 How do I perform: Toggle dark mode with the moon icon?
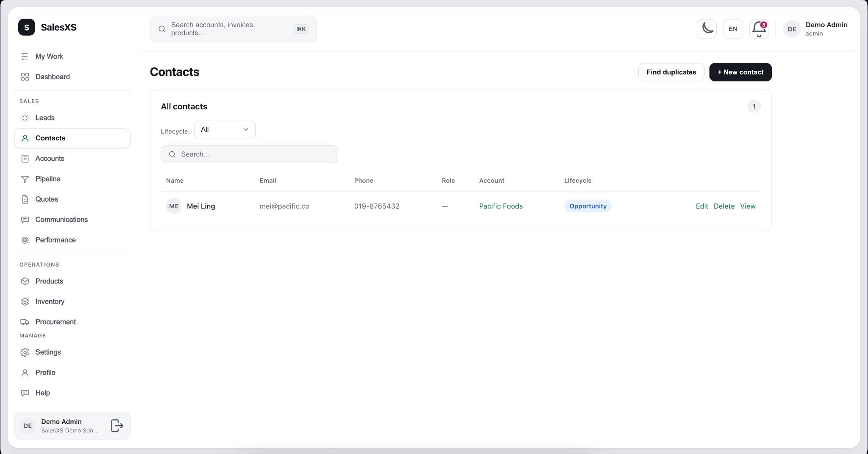[x=707, y=29]
